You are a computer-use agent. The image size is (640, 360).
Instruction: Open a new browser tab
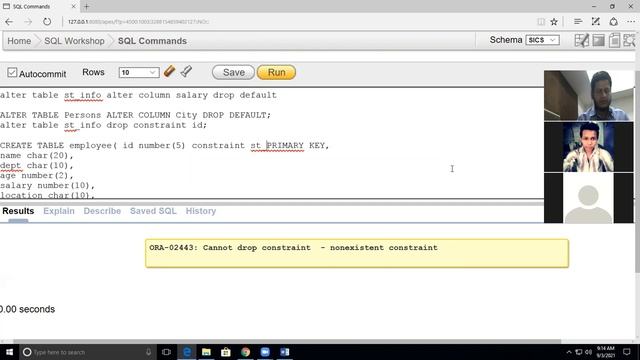[87, 7]
